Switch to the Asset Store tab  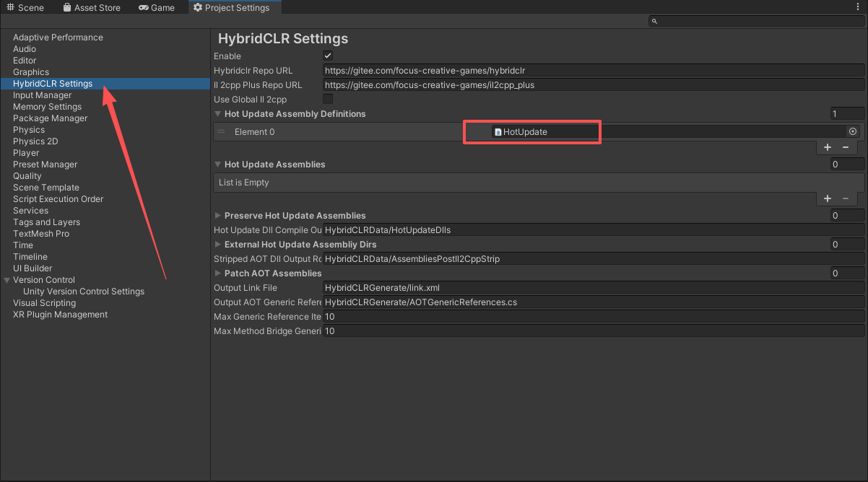tap(92, 7)
